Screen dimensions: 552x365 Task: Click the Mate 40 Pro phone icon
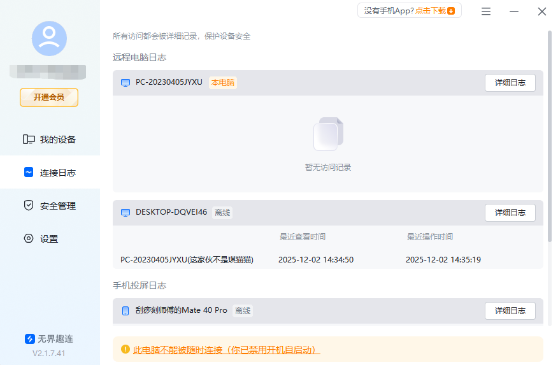tap(125, 310)
